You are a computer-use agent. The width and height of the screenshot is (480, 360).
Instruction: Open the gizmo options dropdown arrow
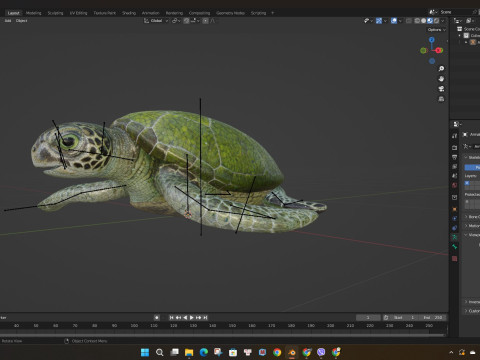coord(385,21)
